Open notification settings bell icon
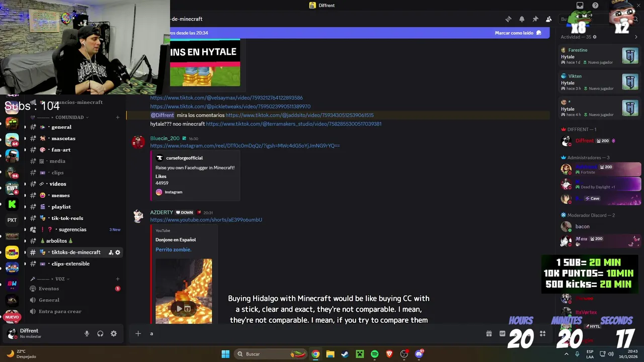The width and height of the screenshot is (644, 362). [x=522, y=19]
